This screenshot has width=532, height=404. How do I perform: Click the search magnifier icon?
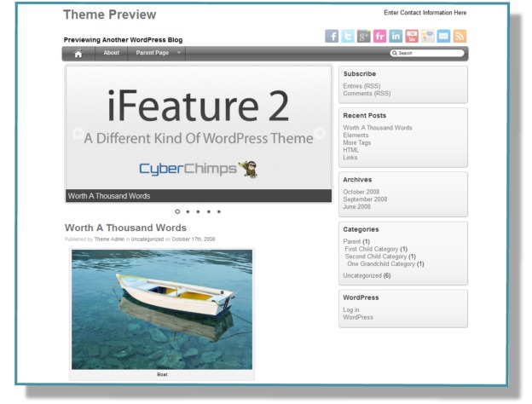click(x=395, y=53)
